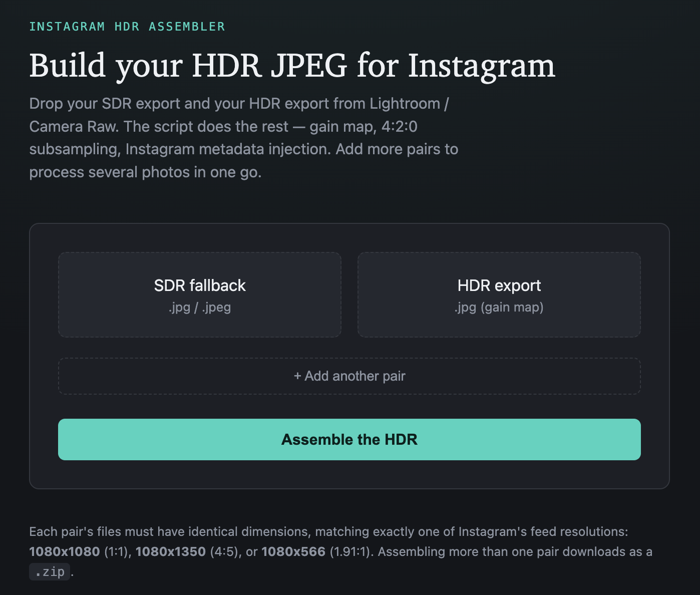Click the 'Drop your SDR export' description paragraph

(x=244, y=138)
